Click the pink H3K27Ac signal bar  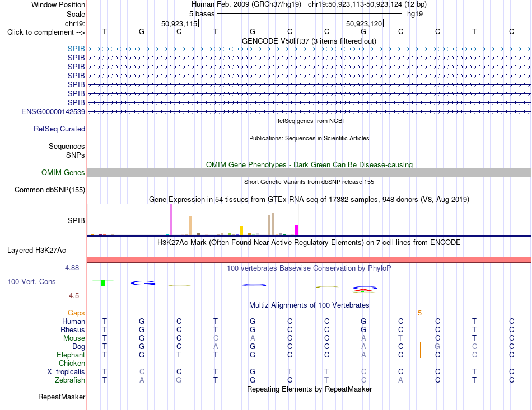click(x=309, y=260)
